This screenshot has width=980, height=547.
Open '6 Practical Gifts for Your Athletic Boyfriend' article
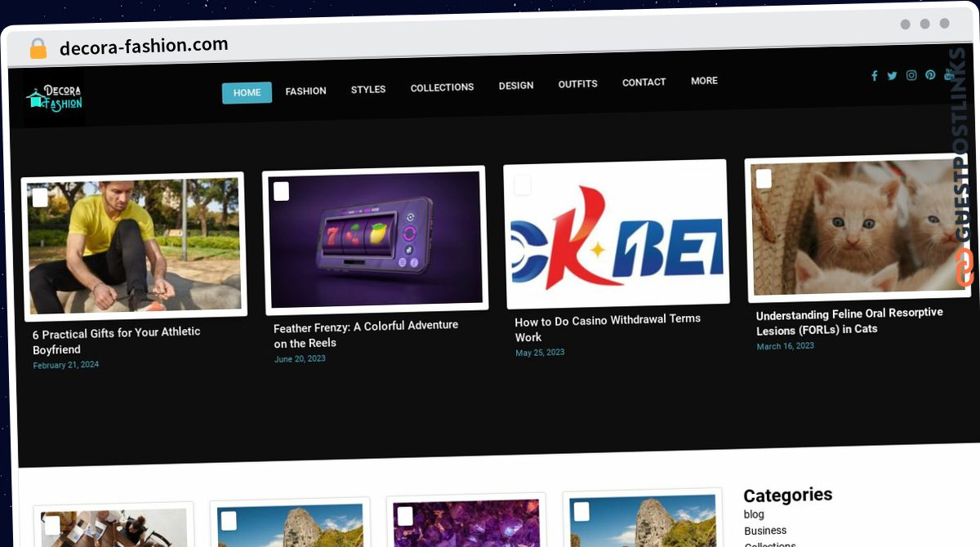click(116, 340)
